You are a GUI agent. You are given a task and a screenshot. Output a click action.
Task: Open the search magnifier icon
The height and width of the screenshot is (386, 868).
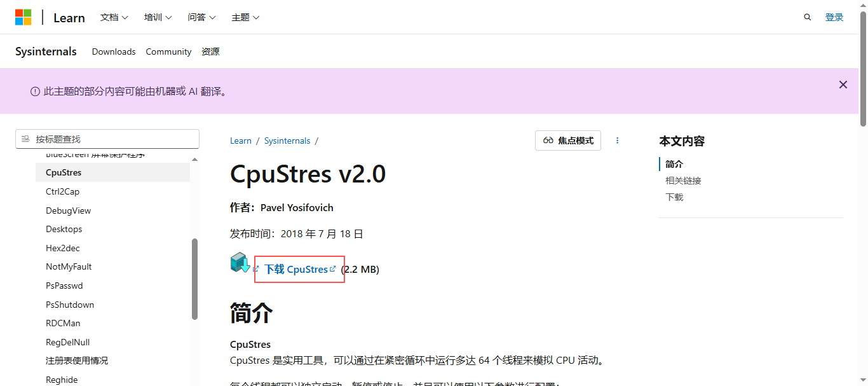(808, 17)
